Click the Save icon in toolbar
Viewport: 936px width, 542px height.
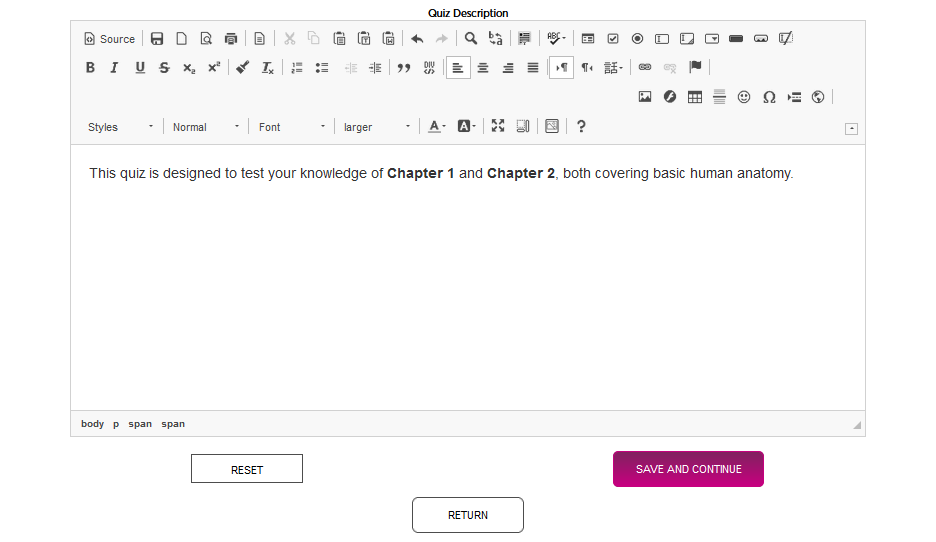pyautogui.click(x=157, y=39)
